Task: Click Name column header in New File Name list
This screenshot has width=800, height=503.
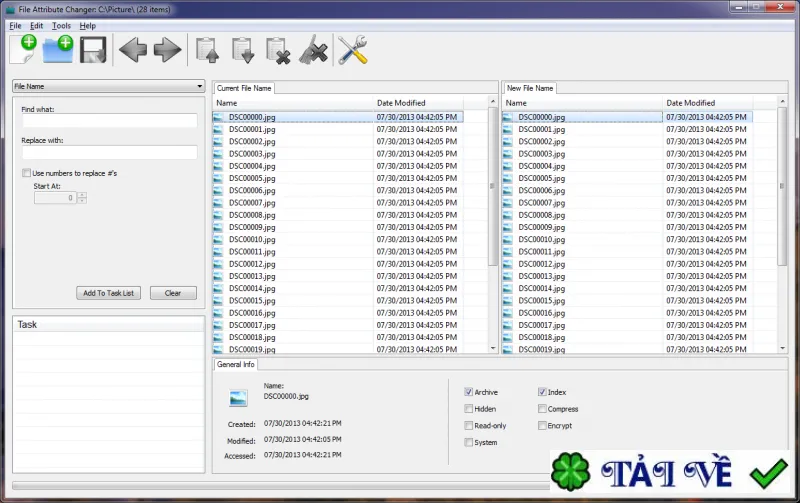Action: 582,103
